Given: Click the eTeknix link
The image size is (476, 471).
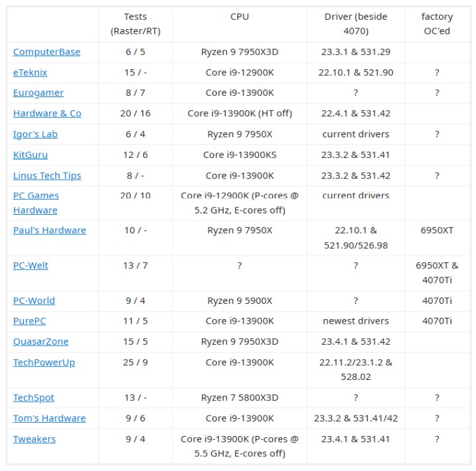Looking at the screenshot, I should (30, 73).
